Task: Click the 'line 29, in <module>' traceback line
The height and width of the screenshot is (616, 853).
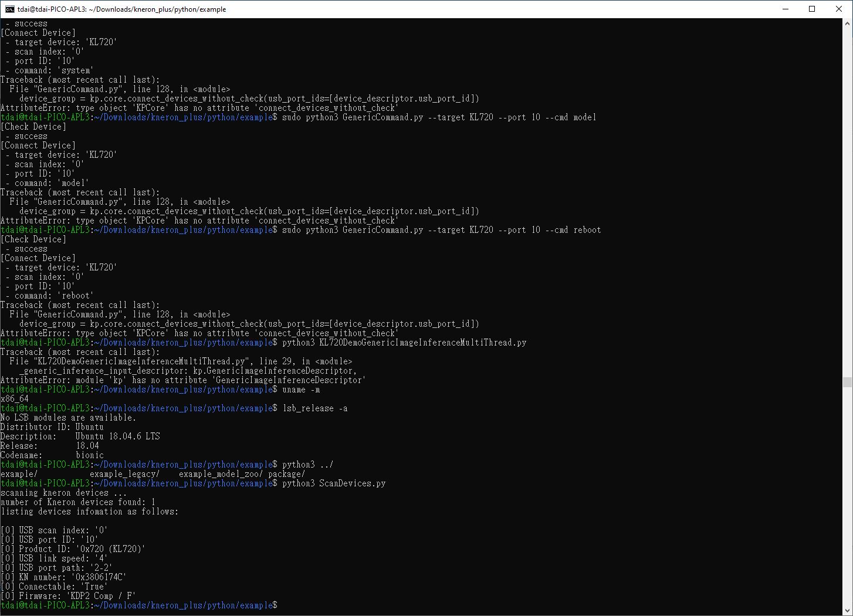Action: click(x=181, y=361)
